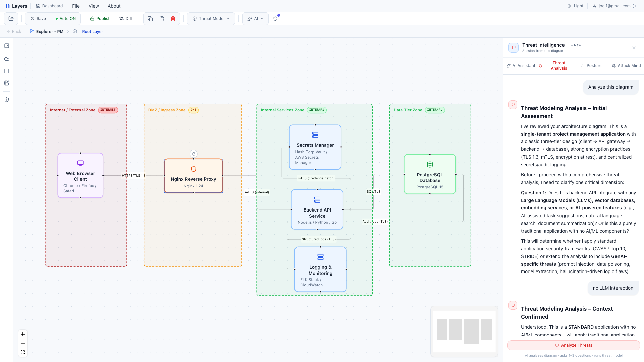Screen dimensions: 644x362
Task: Go to the Dashboard
Action: pos(49,6)
